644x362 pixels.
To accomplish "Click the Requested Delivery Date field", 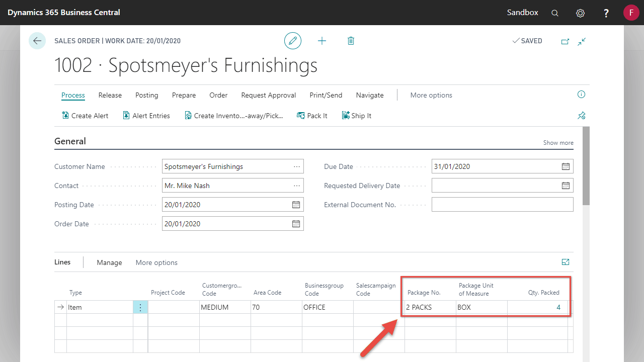I will [x=503, y=186].
